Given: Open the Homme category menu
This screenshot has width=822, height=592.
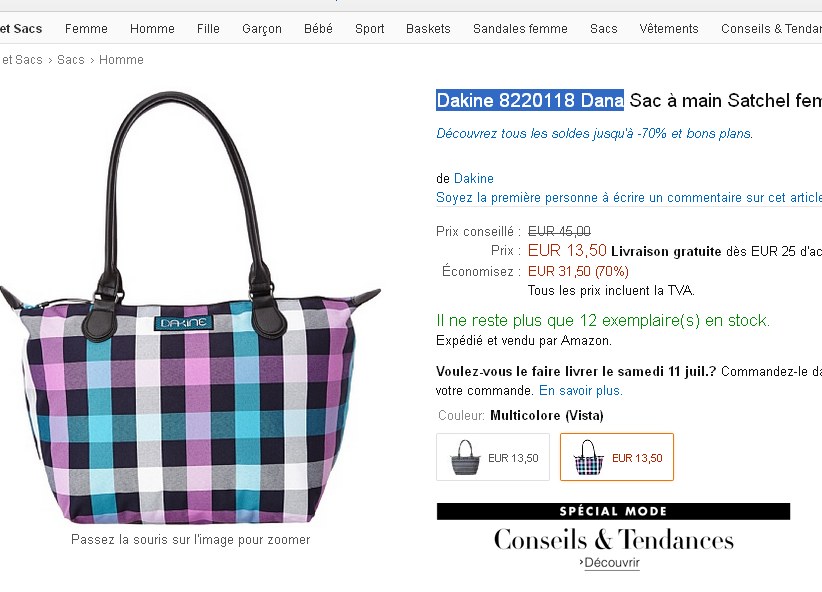Looking at the screenshot, I should coord(152,29).
